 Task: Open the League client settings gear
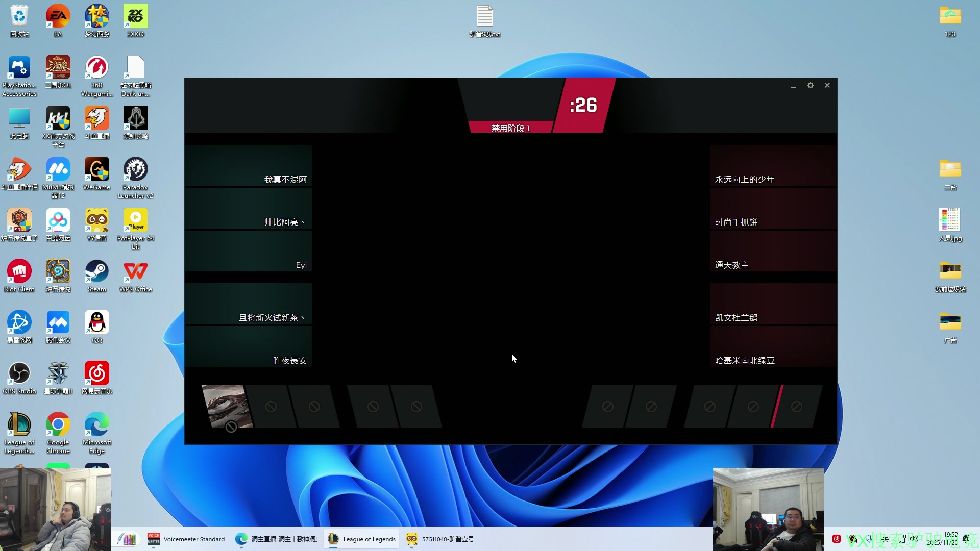[810, 85]
